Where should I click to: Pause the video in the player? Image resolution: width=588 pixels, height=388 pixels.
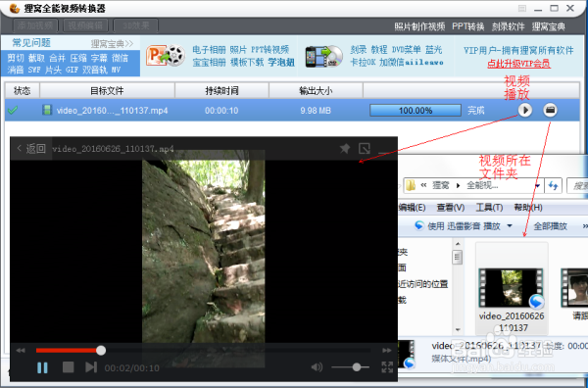42,367
